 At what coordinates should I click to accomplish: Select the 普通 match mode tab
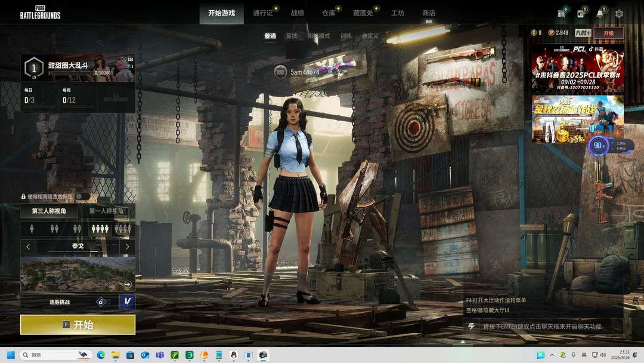[x=270, y=36]
